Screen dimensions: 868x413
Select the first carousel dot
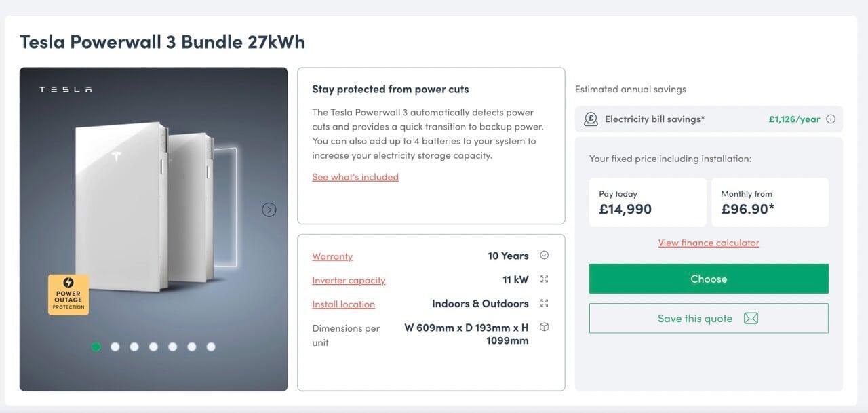tap(96, 347)
